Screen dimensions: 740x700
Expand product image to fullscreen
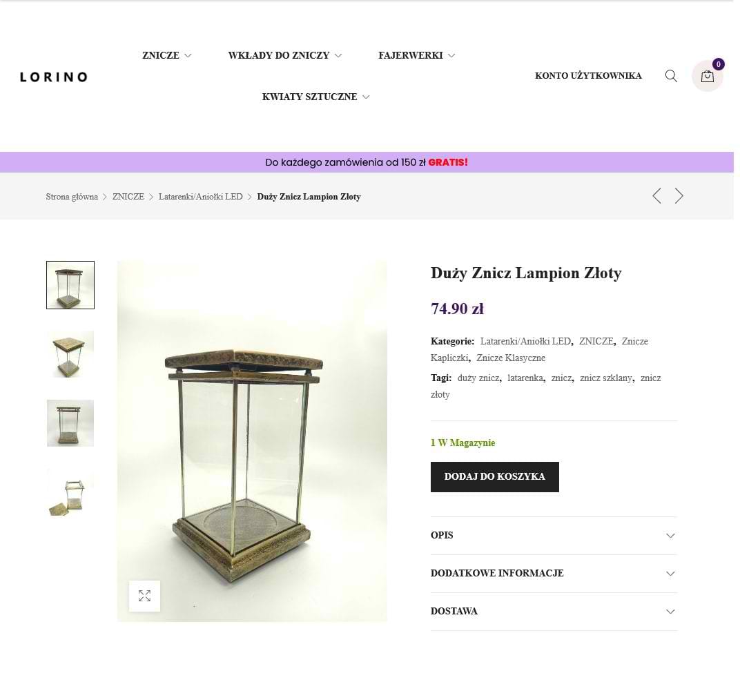pos(144,596)
